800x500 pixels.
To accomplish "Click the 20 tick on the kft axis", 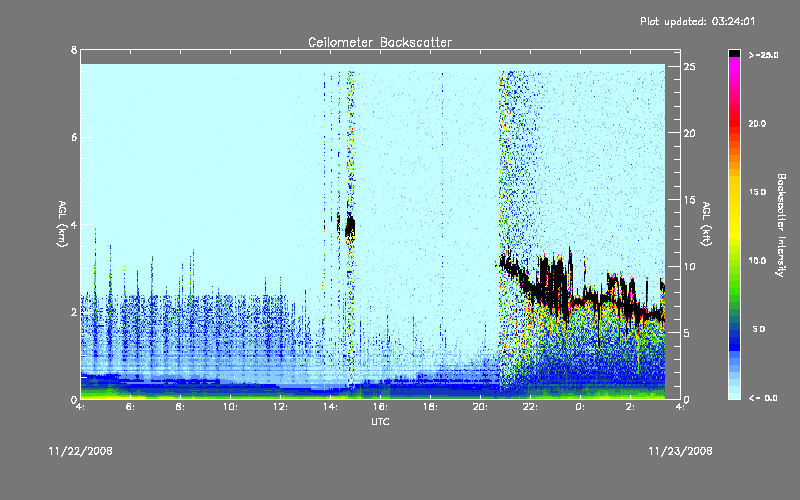I will (689, 133).
